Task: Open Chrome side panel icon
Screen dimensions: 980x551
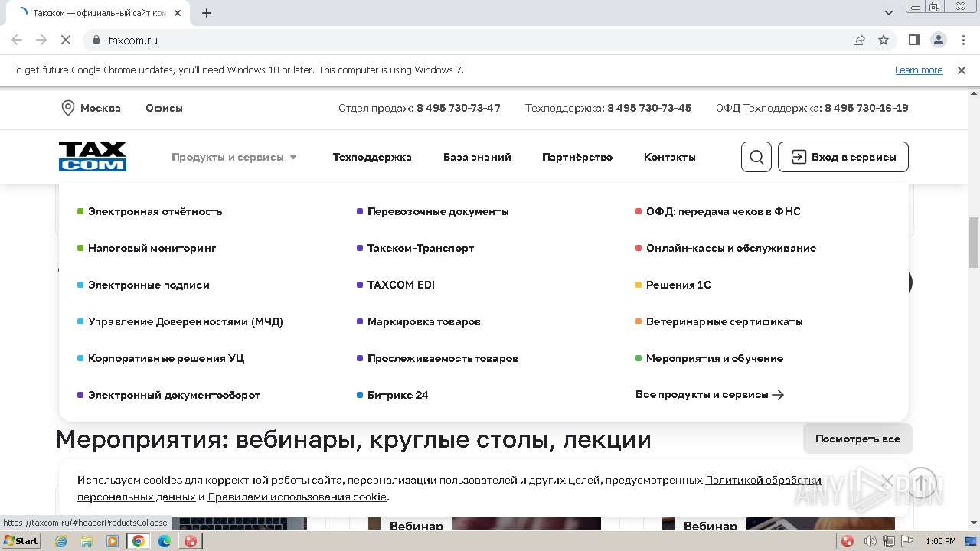Action: click(x=914, y=40)
